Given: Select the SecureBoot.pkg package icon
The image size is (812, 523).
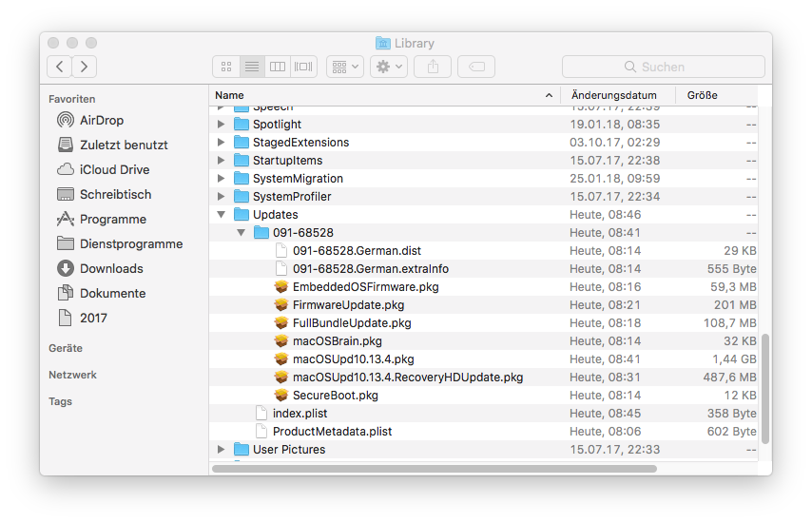Looking at the screenshot, I should (281, 396).
